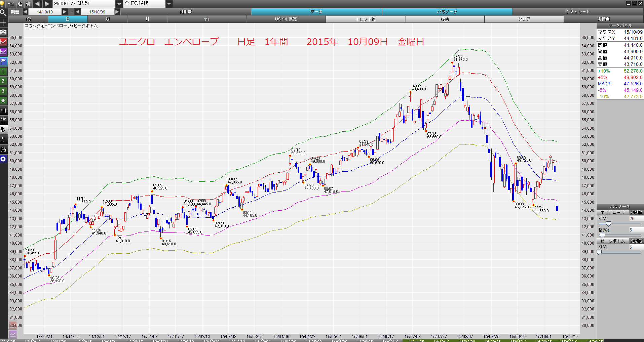Select the green preset 2 button
644x342 pixels.
click(3, 81)
